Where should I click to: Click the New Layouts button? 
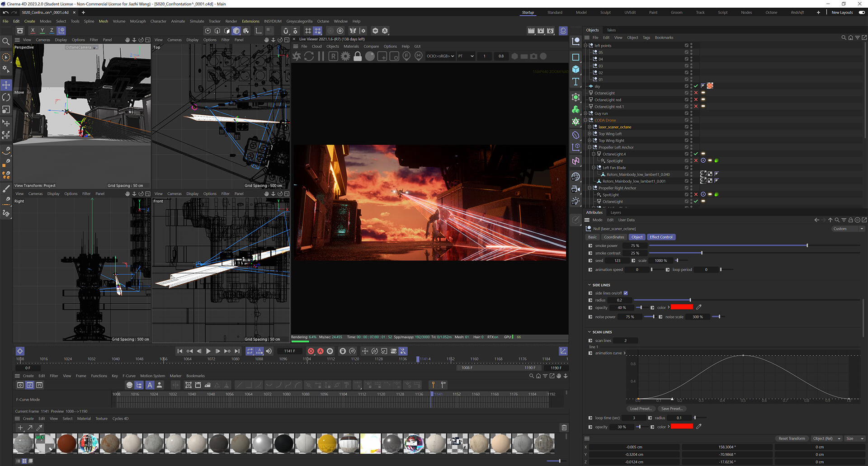pyautogui.click(x=842, y=13)
